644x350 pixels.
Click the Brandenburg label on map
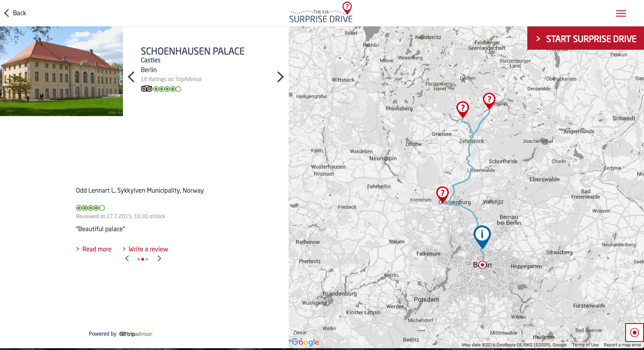340,294
